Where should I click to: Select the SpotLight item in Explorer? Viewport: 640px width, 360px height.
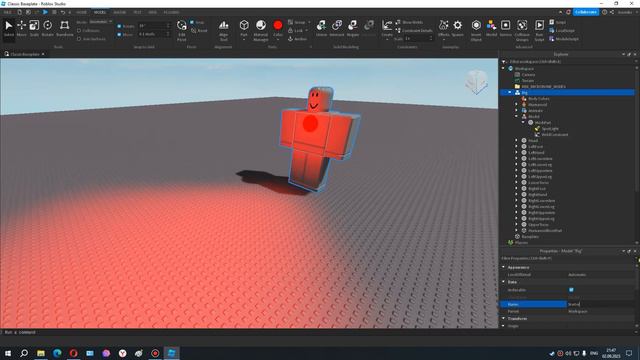point(550,129)
